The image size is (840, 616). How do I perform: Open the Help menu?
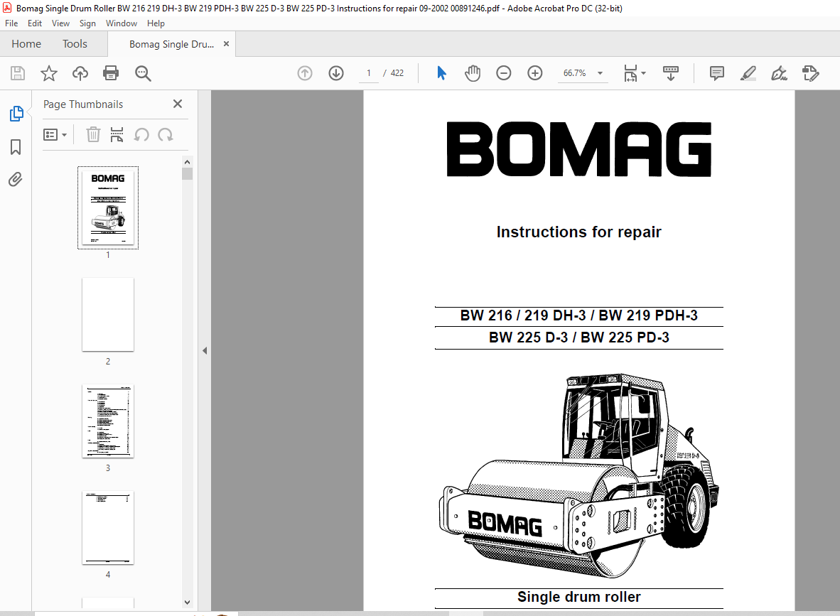pyautogui.click(x=156, y=23)
